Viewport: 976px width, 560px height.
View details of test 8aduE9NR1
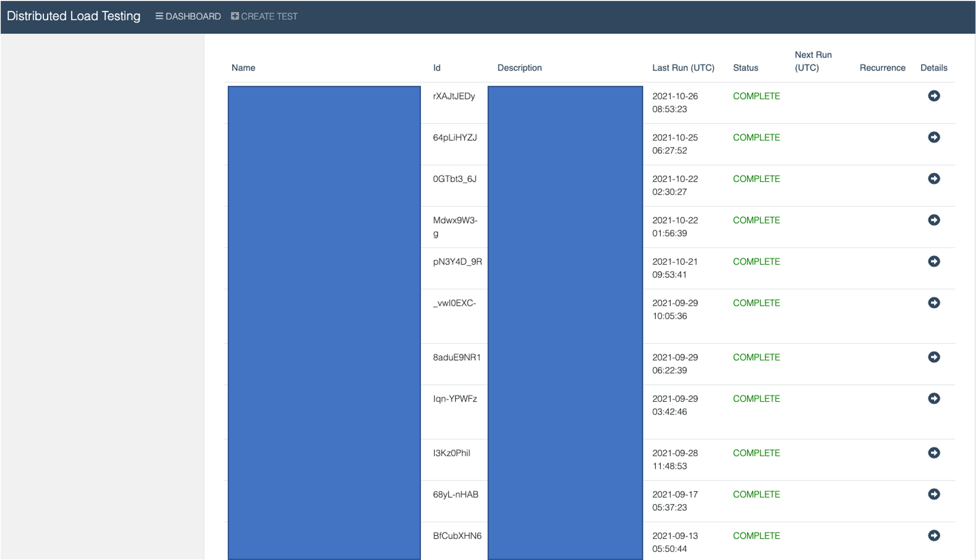click(x=933, y=357)
